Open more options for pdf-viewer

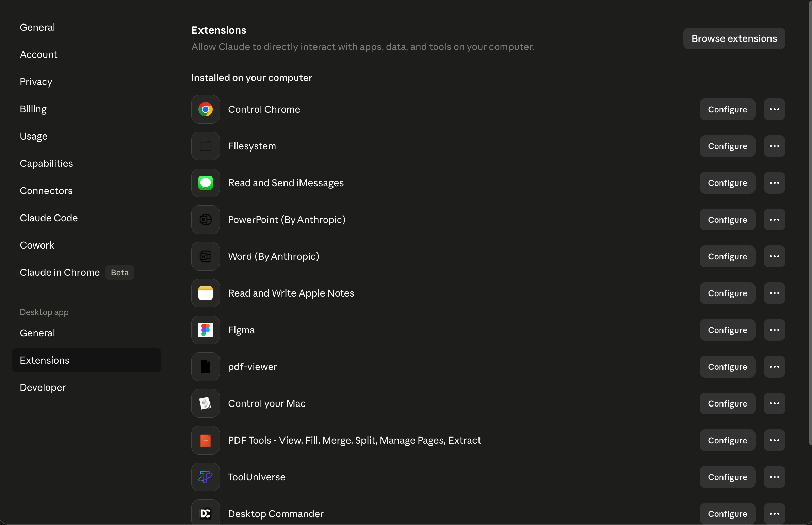775,367
